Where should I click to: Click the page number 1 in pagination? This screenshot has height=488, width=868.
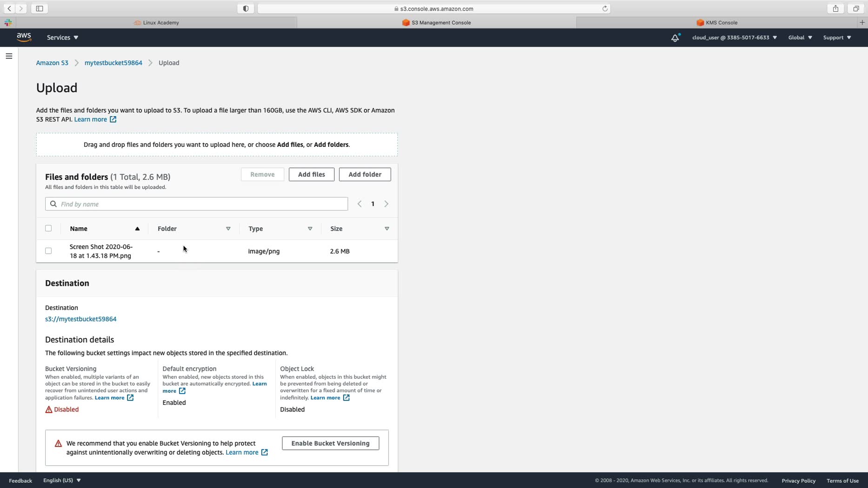coord(373,204)
